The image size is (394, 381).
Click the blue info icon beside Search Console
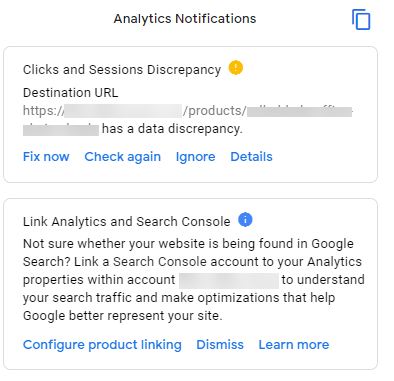coord(245,220)
